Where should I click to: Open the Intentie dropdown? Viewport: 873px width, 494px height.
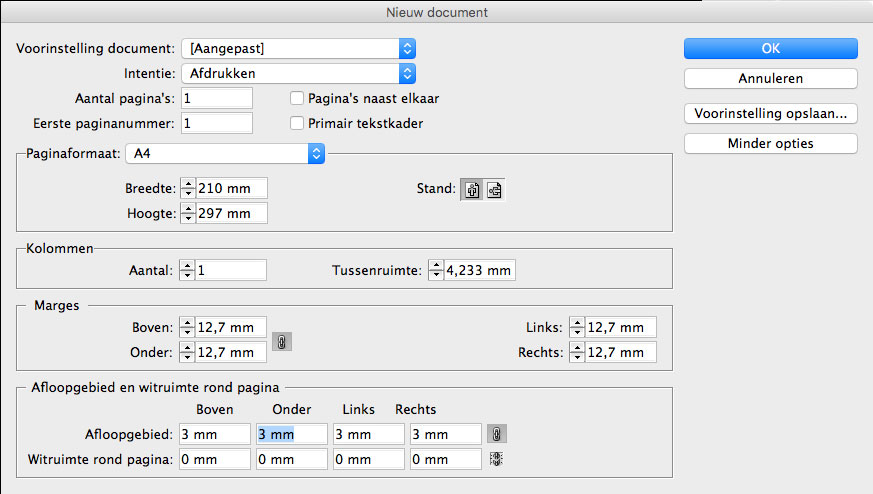pyautogui.click(x=298, y=74)
